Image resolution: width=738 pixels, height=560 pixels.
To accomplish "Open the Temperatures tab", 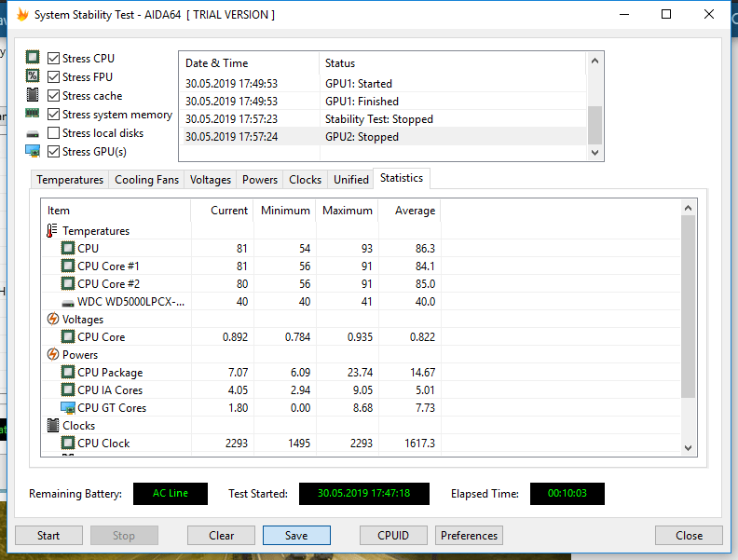I will click(70, 180).
